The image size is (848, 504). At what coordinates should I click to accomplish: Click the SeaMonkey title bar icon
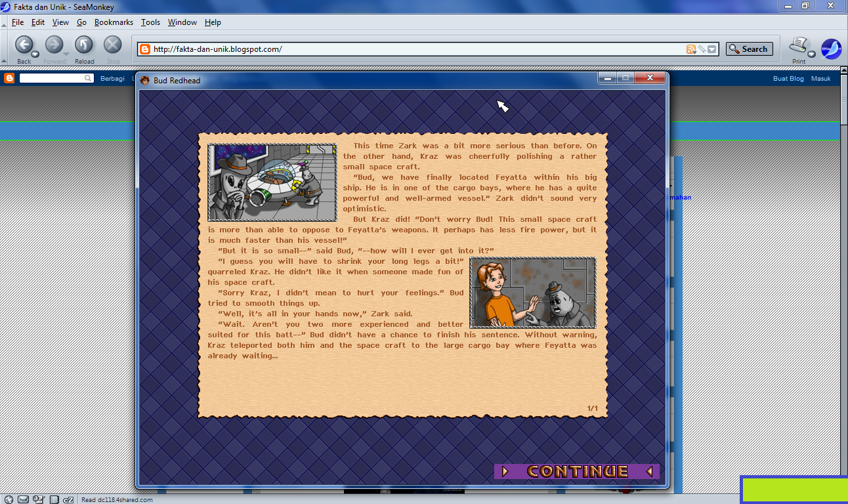(6, 6)
